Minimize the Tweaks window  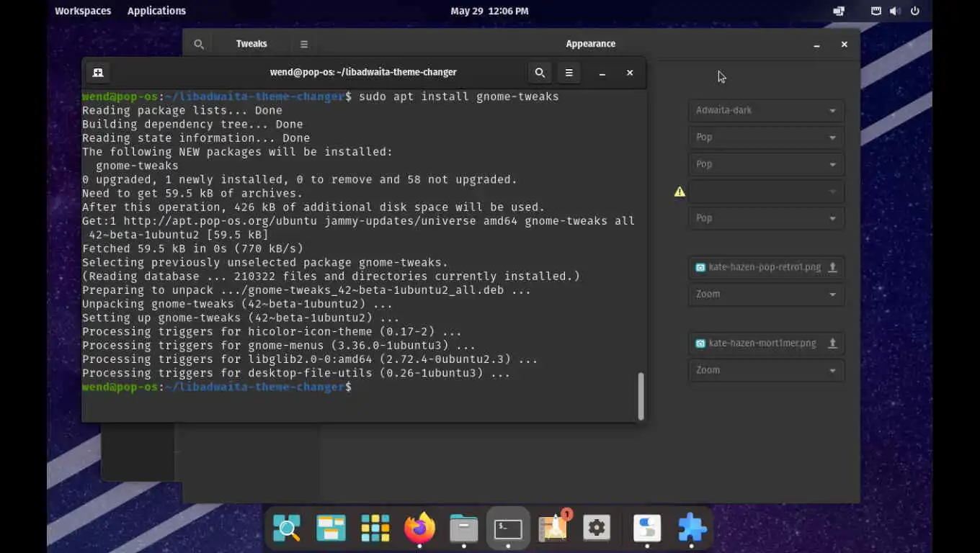(x=816, y=45)
